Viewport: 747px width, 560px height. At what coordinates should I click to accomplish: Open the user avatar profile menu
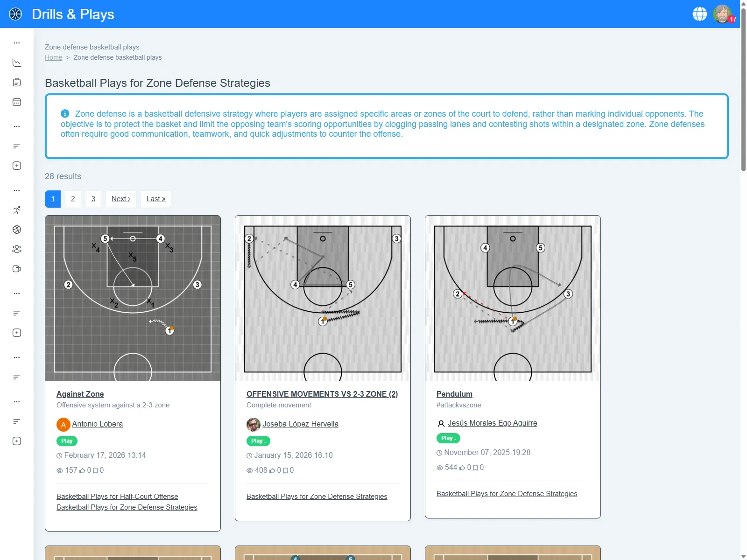722,14
